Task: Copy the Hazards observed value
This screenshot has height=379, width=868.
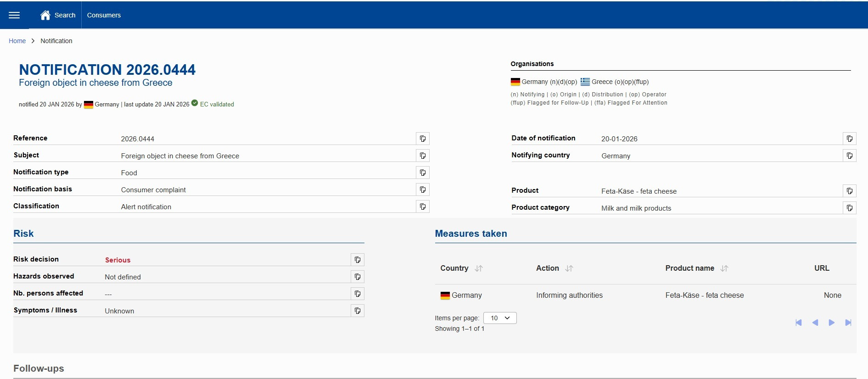Action: coord(357,277)
